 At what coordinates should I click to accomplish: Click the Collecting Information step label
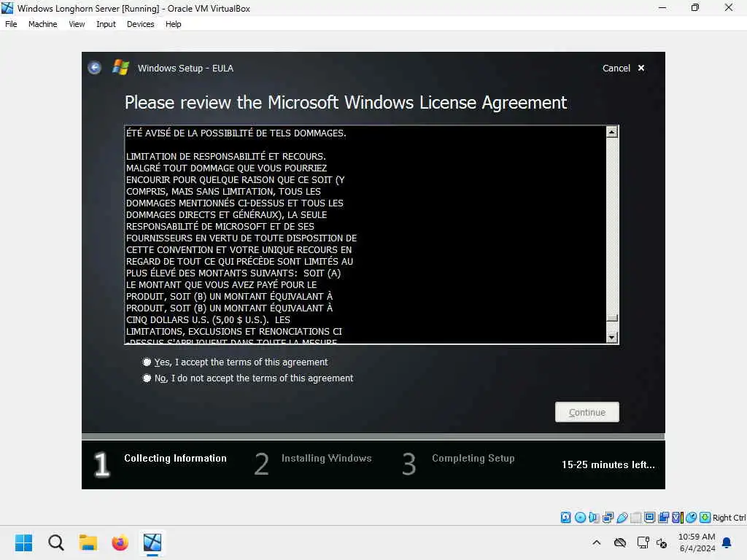(175, 458)
